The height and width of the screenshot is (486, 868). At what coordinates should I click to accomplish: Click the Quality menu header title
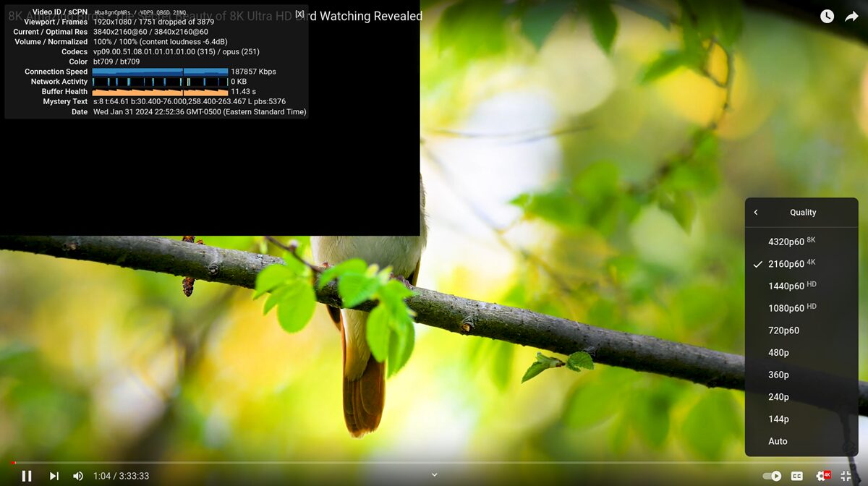[803, 213]
